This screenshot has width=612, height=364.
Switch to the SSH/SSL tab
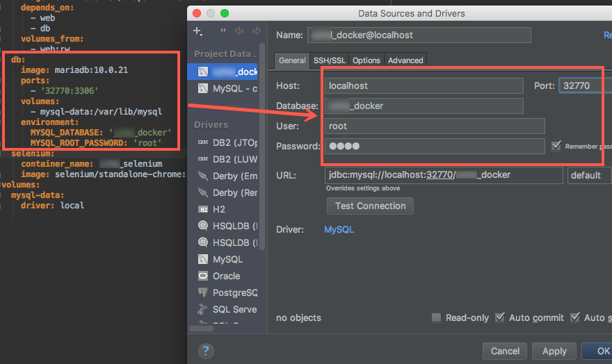point(330,61)
